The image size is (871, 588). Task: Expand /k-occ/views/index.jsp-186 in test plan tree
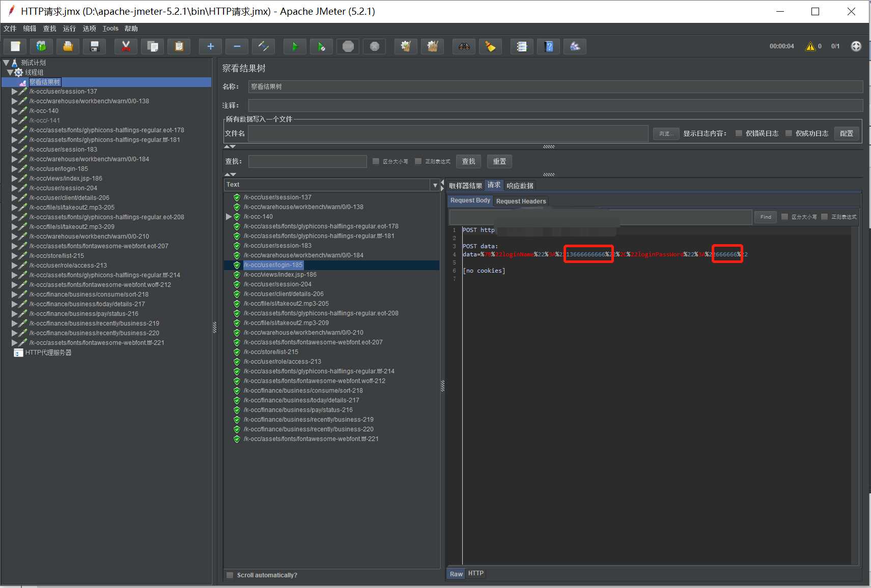tap(14, 179)
